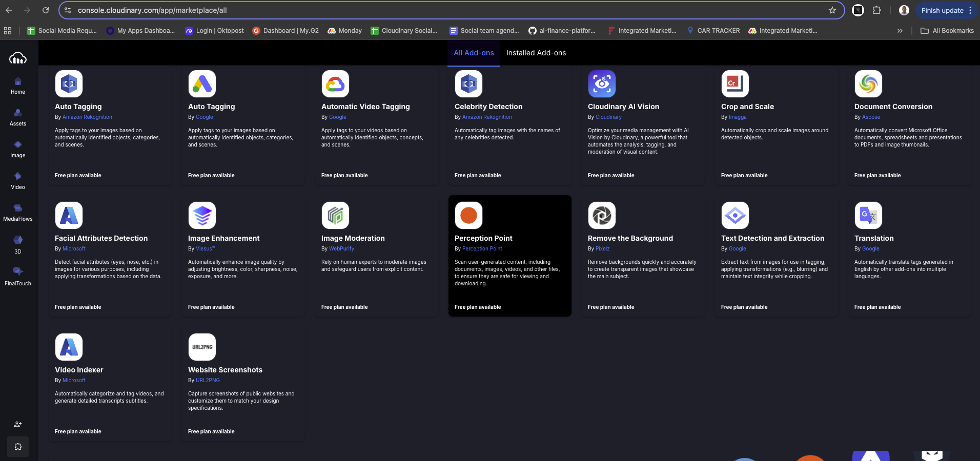Click the Crop and Scale add-on icon

(735, 83)
